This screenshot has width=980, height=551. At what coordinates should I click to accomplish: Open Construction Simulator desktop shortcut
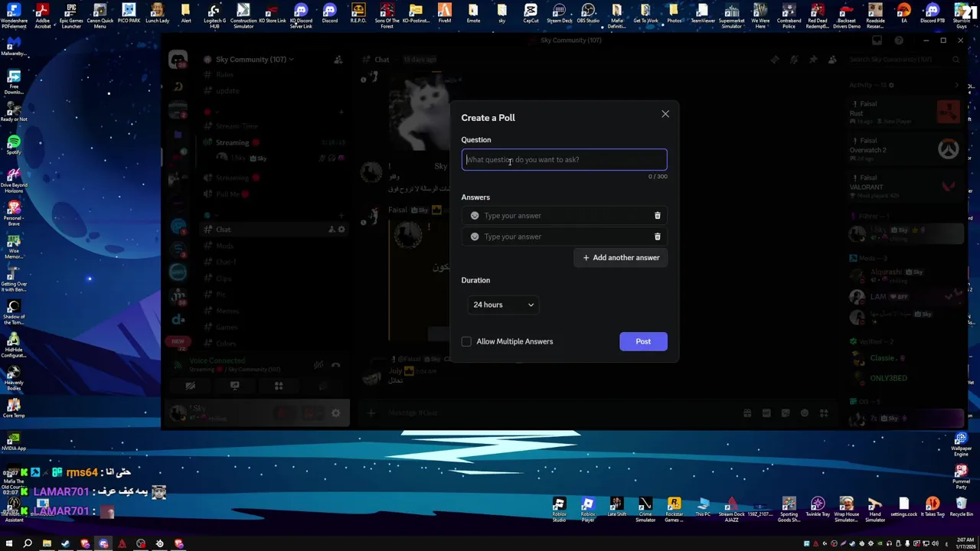(243, 15)
